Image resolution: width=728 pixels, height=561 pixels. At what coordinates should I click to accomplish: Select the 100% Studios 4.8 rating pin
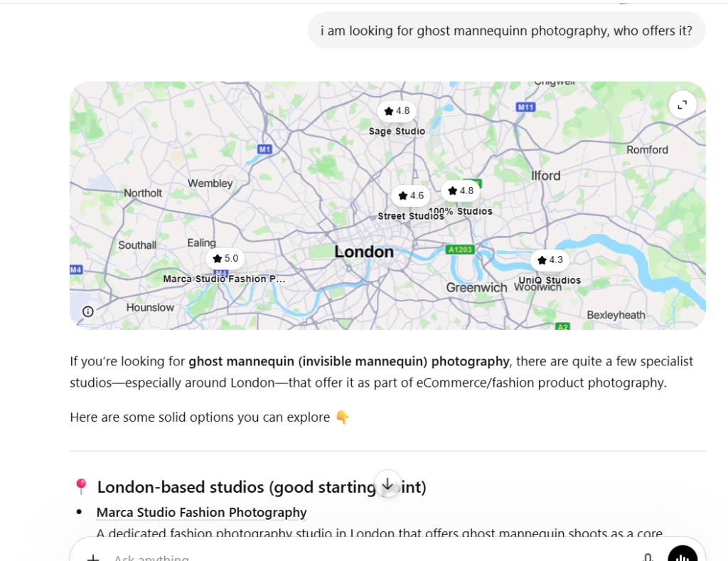461,191
